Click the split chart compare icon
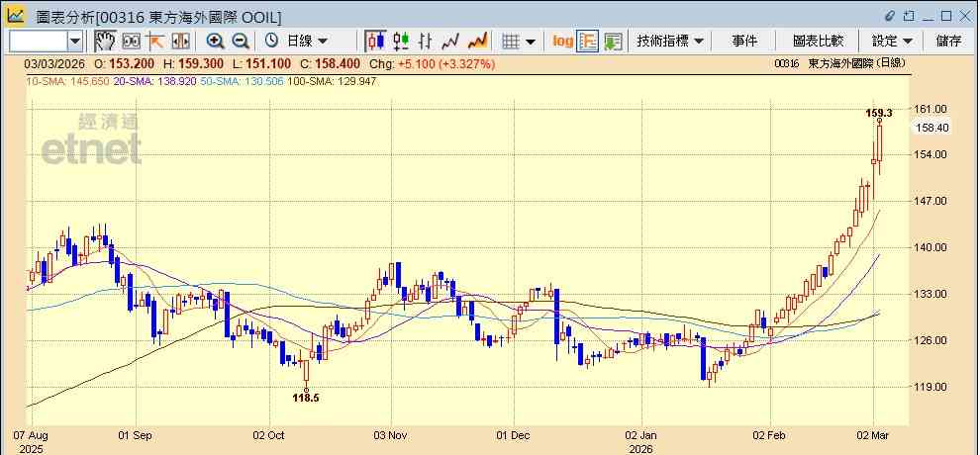 coord(180,42)
